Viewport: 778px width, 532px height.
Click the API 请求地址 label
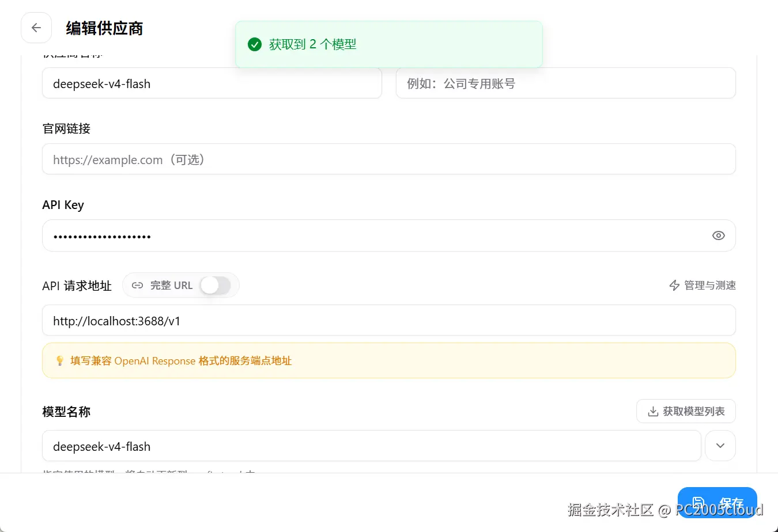[x=77, y=286]
